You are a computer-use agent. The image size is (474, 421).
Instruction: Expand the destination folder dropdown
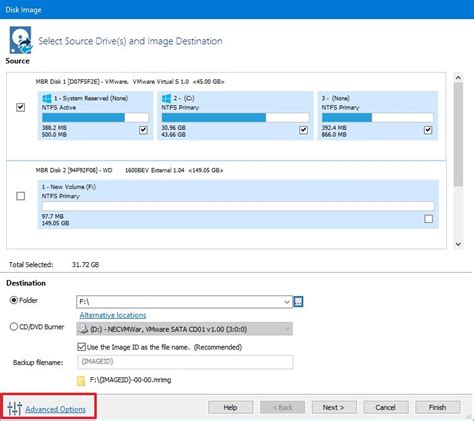point(287,302)
